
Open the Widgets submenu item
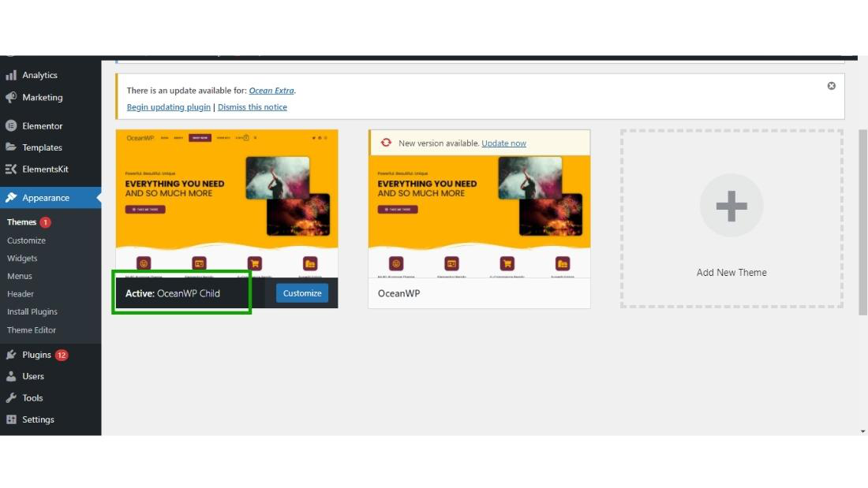click(22, 258)
